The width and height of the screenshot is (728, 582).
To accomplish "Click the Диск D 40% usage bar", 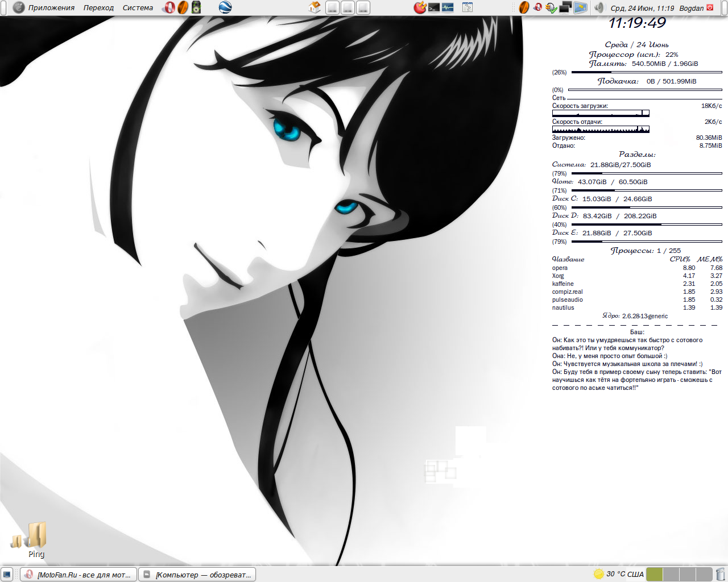I will click(x=647, y=225).
